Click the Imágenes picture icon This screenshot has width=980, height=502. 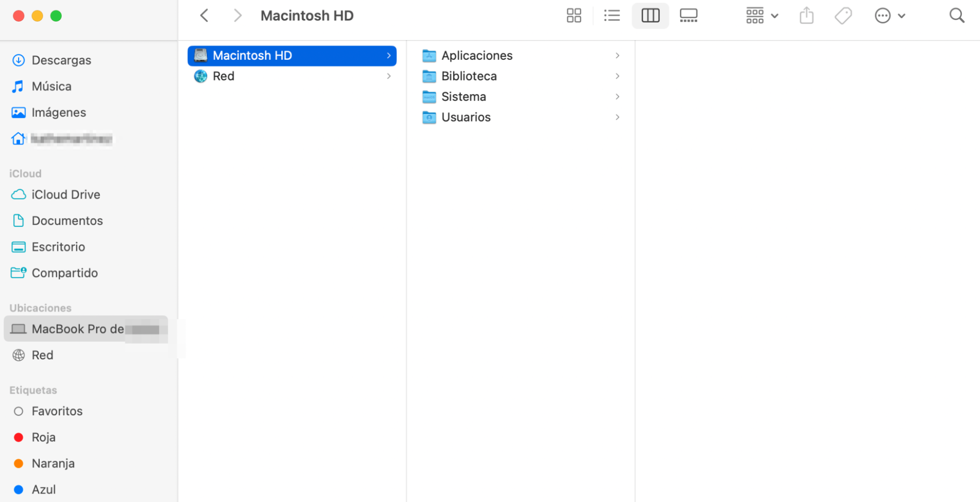click(x=19, y=113)
